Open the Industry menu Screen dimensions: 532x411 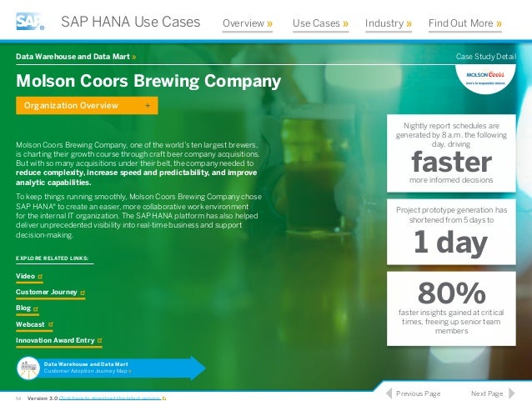click(x=388, y=23)
